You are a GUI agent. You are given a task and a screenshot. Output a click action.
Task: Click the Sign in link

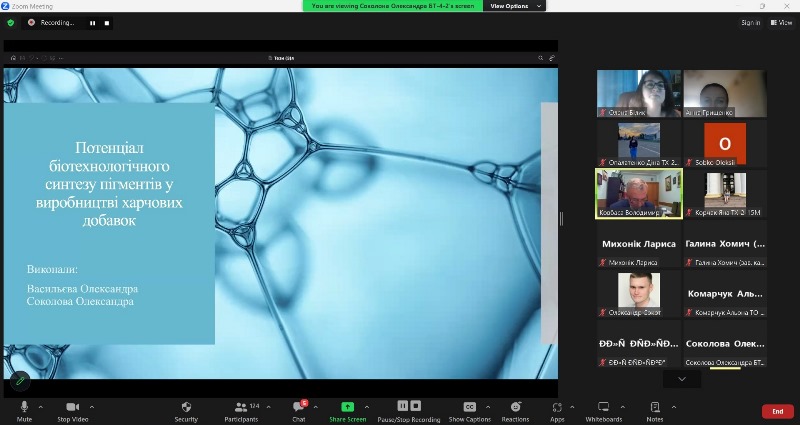(x=751, y=22)
